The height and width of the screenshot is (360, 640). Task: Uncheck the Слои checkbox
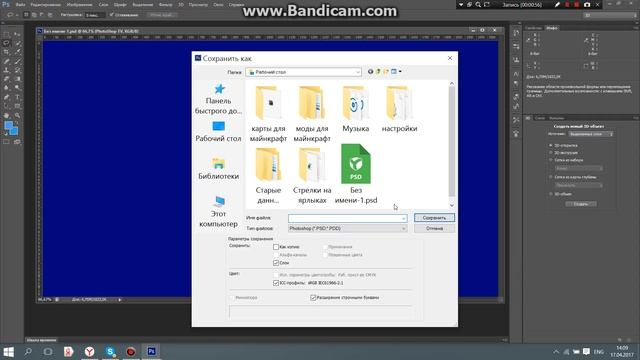point(276,263)
